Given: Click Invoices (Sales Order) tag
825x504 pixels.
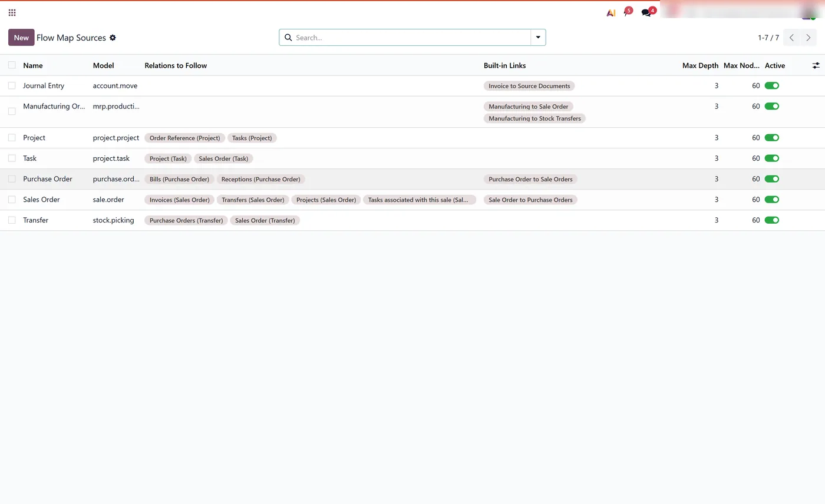Looking at the screenshot, I should (179, 200).
